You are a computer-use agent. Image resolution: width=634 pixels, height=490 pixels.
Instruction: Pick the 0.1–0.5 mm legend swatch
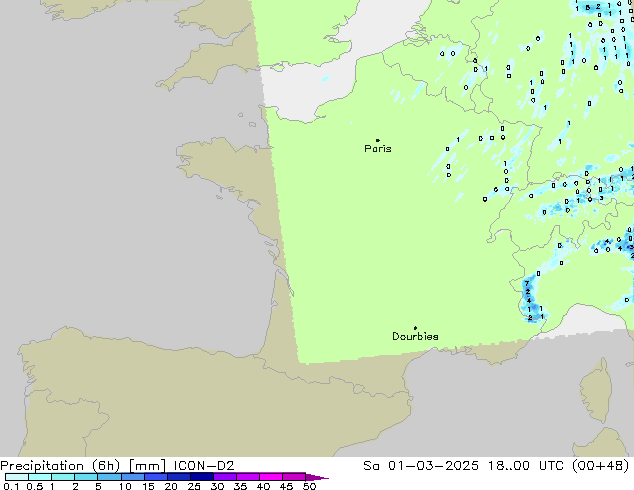tap(17, 477)
